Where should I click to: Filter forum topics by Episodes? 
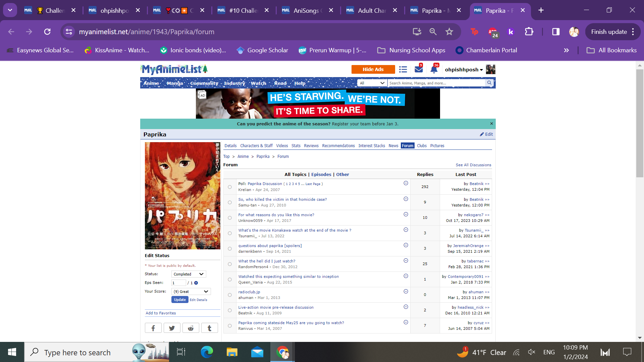[x=321, y=175]
